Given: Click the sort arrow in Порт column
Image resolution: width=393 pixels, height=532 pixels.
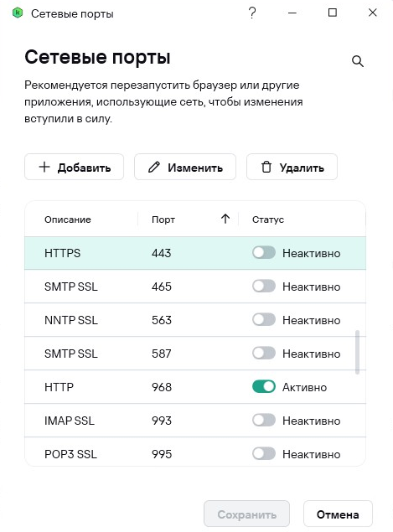Looking at the screenshot, I should [x=225, y=219].
